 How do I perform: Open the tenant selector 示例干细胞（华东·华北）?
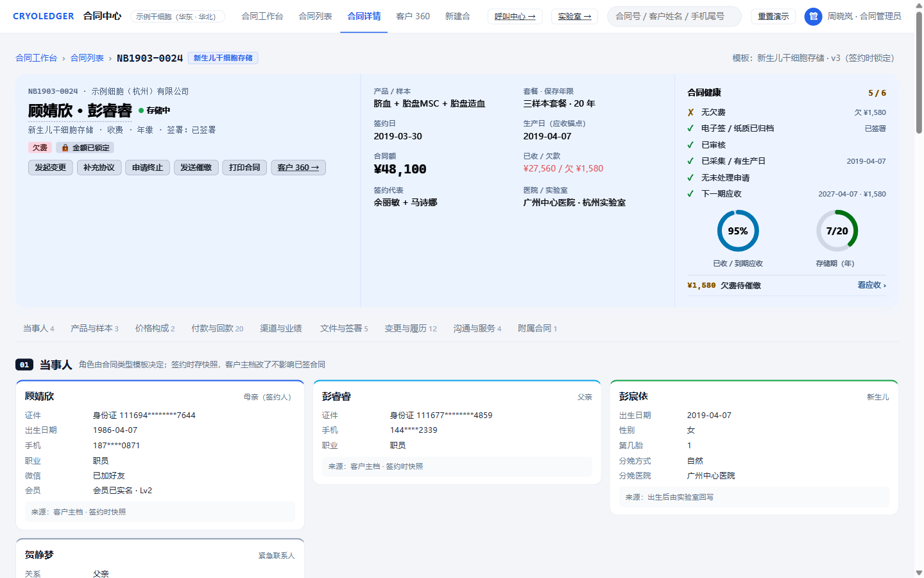point(177,17)
